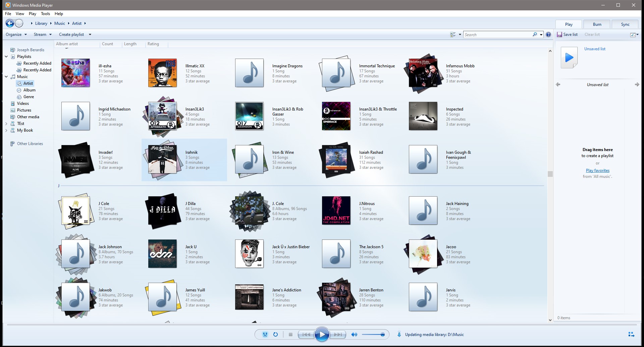Click the Stop playback button

[290, 334]
